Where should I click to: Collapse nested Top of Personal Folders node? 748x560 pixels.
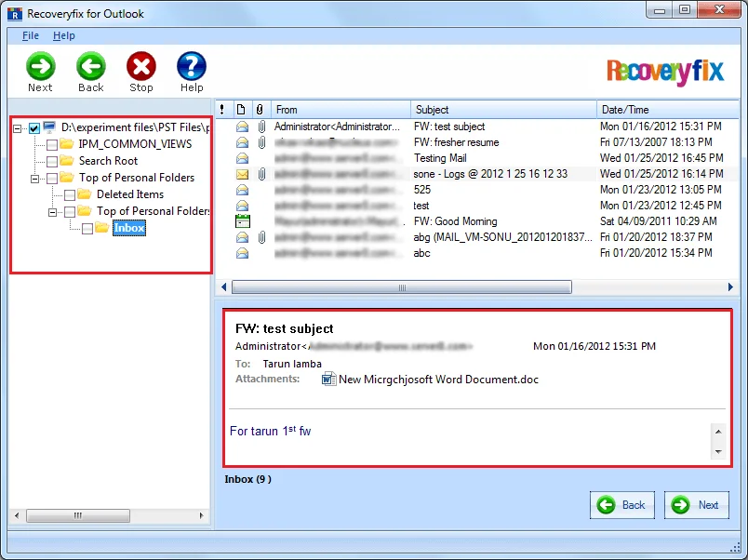pyautogui.click(x=52, y=212)
